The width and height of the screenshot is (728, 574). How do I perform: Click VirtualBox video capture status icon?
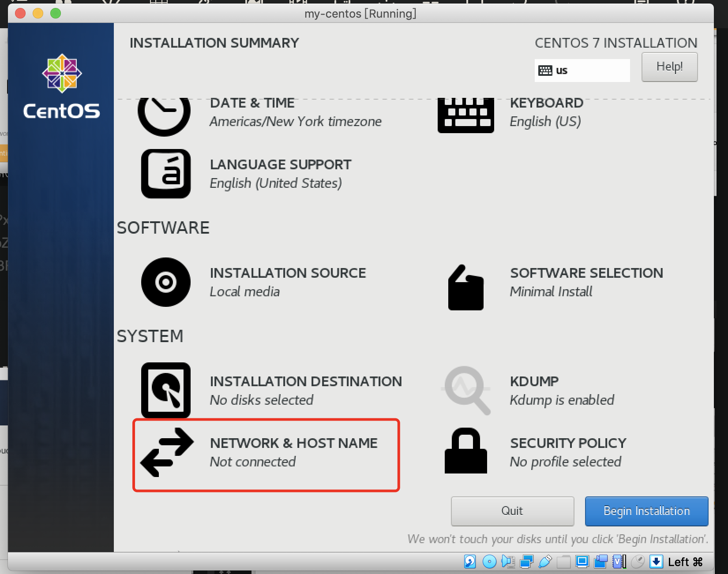(x=601, y=562)
